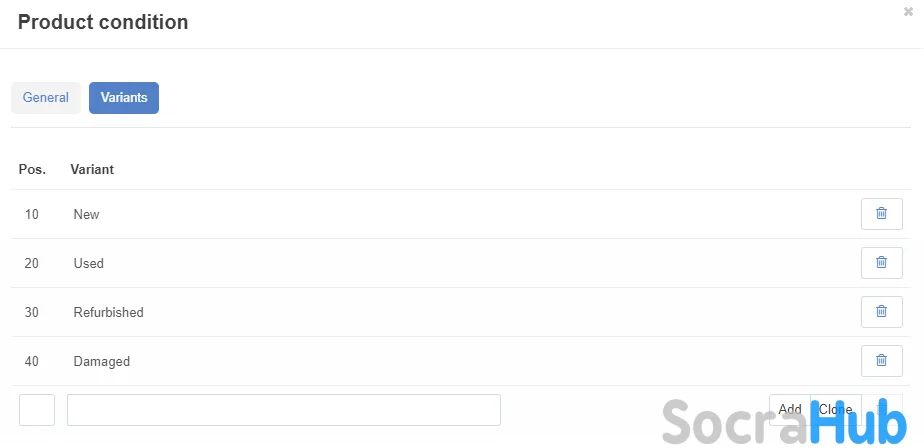924x448 pixels.
Task: Click the new variant name field
Action: tap(283, 410)
